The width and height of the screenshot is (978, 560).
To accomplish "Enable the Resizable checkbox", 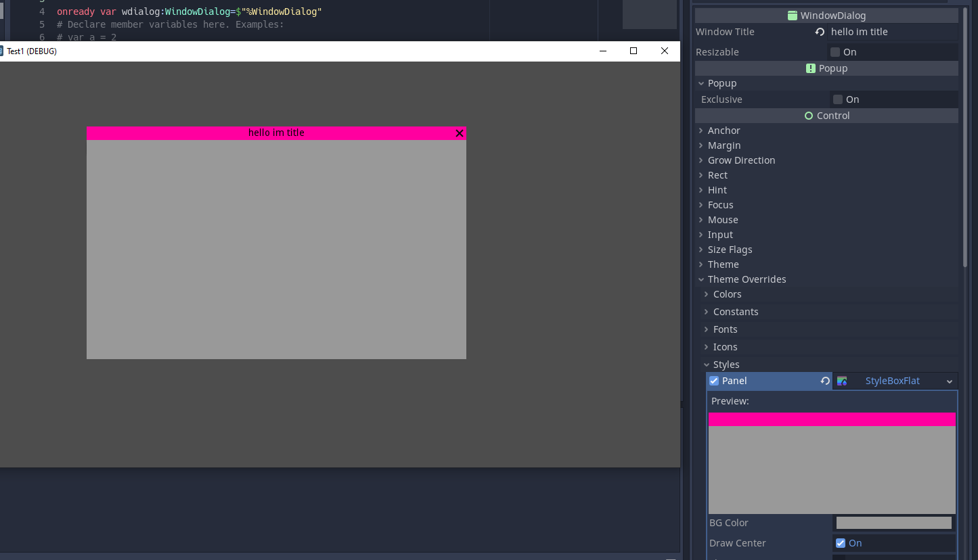I will coord(835,52).
